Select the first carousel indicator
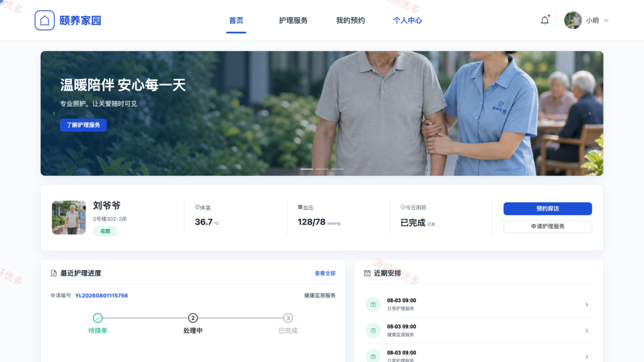The image size is (644, 362). [306, 169]
